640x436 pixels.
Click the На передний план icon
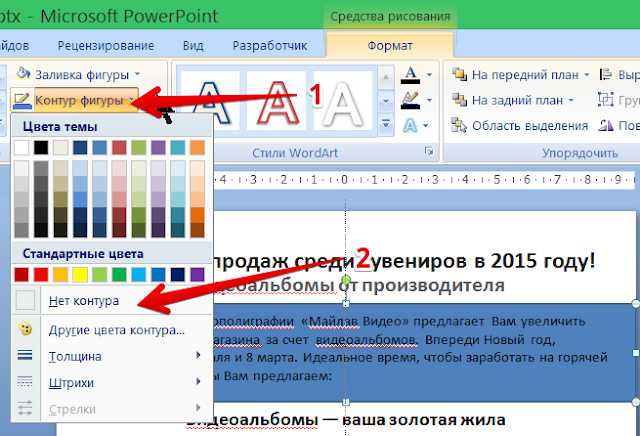pos(460,75)
